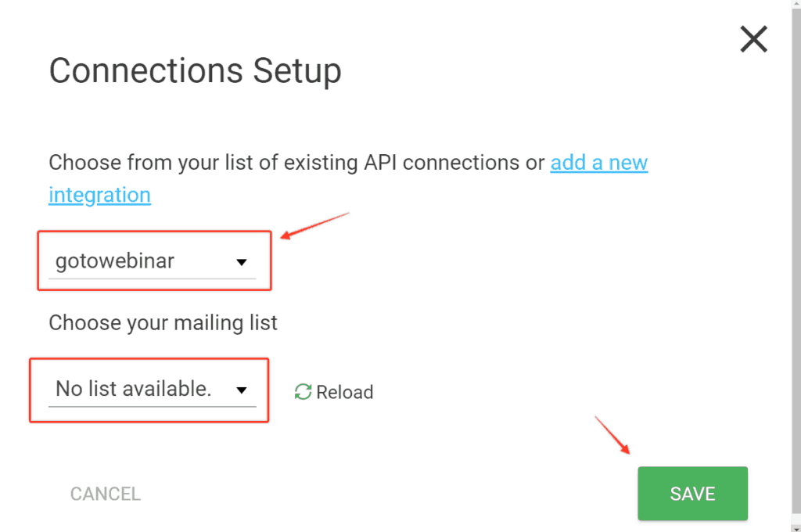Open the gotowebinar API connection dropdown

tap(153, 261)
